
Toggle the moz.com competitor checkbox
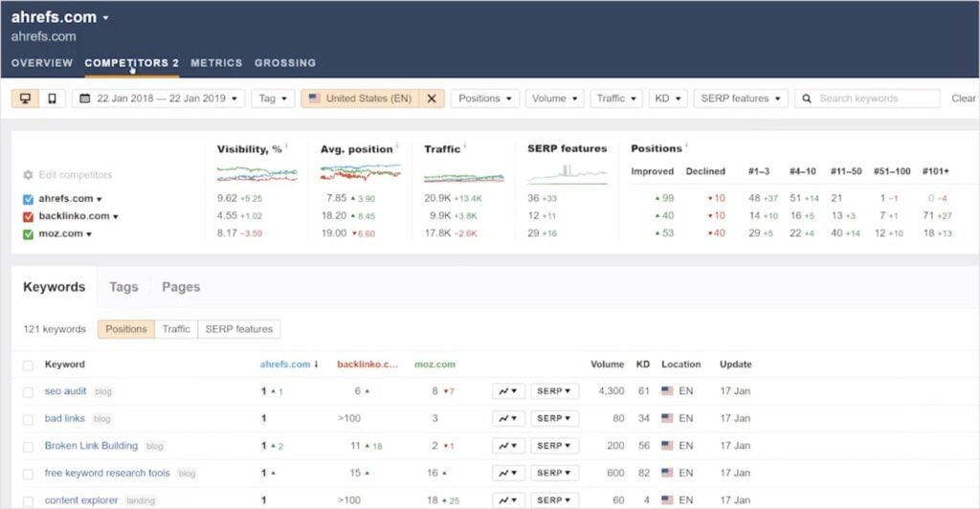28,234
